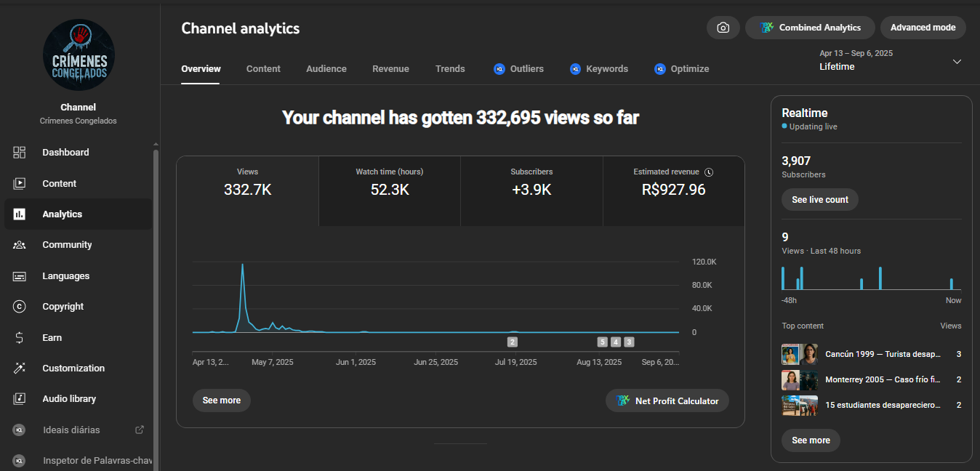The width and height of the screenshot is (980, 471).
Task: Open the Ideais diárias external link
Action: click(140, 430)
